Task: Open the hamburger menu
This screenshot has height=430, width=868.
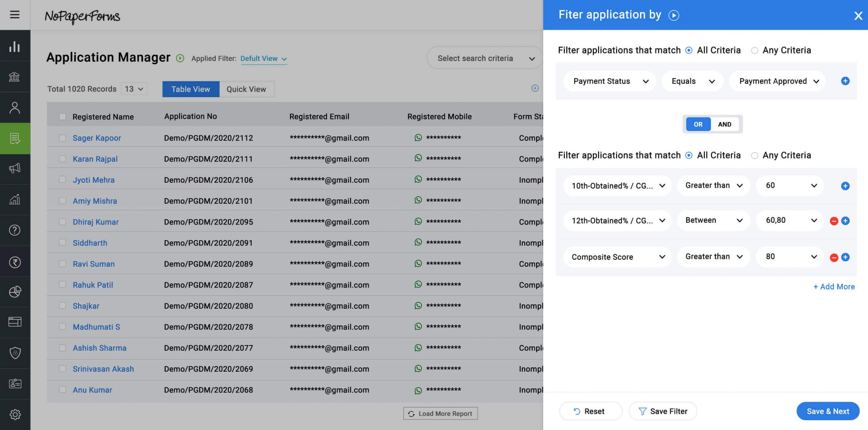Action: tap(15, 15)
